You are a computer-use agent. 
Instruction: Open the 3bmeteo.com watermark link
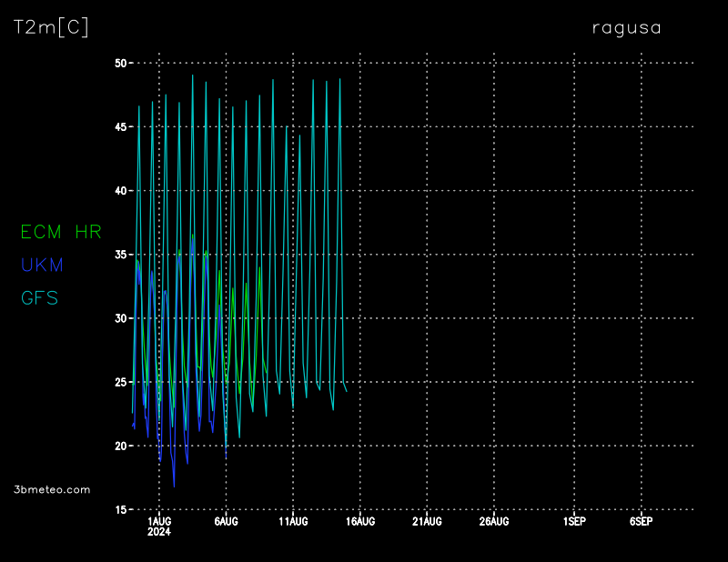53,489
